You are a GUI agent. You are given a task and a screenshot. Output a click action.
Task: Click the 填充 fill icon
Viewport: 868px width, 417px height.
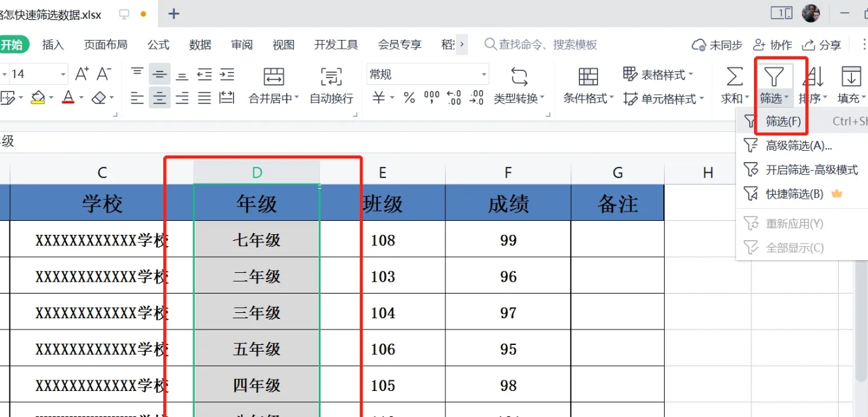[x=851, y=76]
